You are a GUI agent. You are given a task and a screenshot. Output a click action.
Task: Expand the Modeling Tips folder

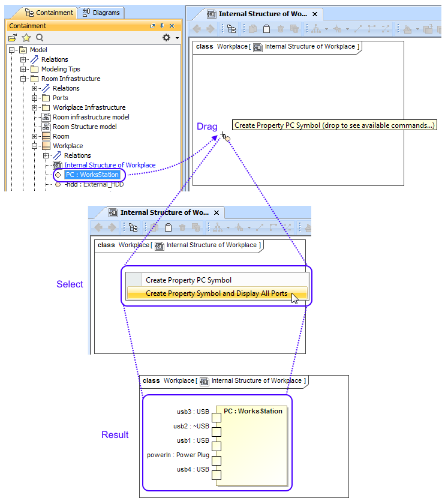pyautogui.click(x=23, y=69)
